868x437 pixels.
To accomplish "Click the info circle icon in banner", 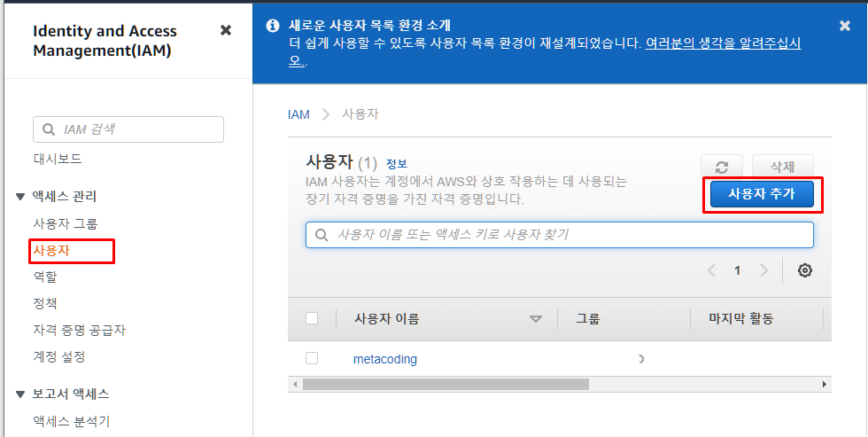I will pyautogui.click(x=273, y=26).
